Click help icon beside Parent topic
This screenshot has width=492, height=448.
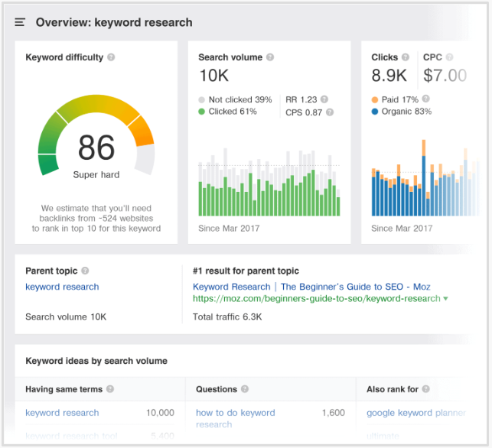[x=85, y=271]
